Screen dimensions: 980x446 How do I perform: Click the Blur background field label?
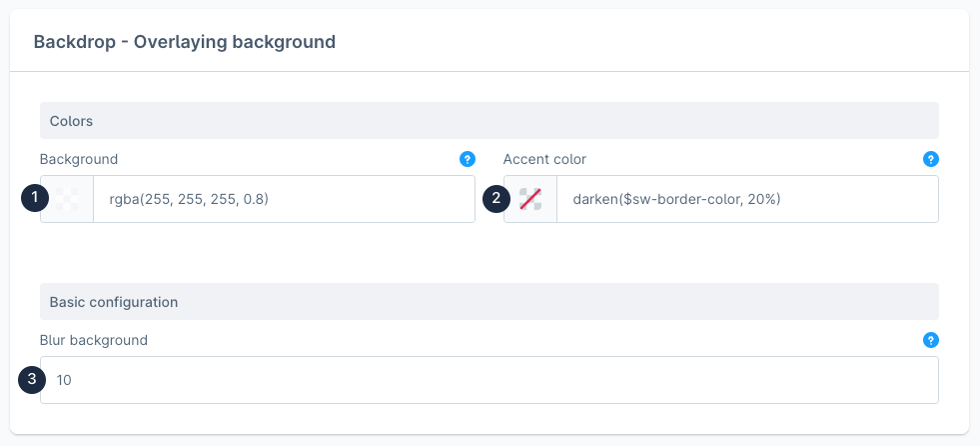pyautogui.click(x=94, y=340)
